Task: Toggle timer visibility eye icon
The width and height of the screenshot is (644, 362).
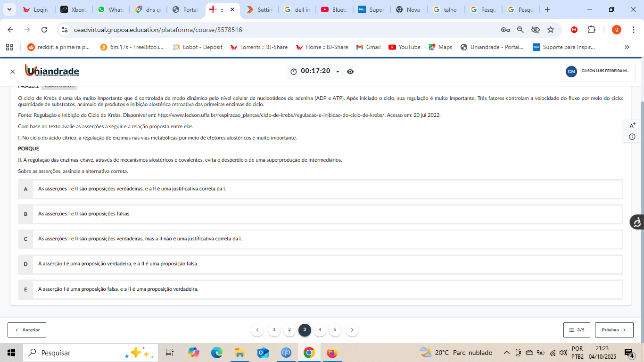Action: (350, 72)
